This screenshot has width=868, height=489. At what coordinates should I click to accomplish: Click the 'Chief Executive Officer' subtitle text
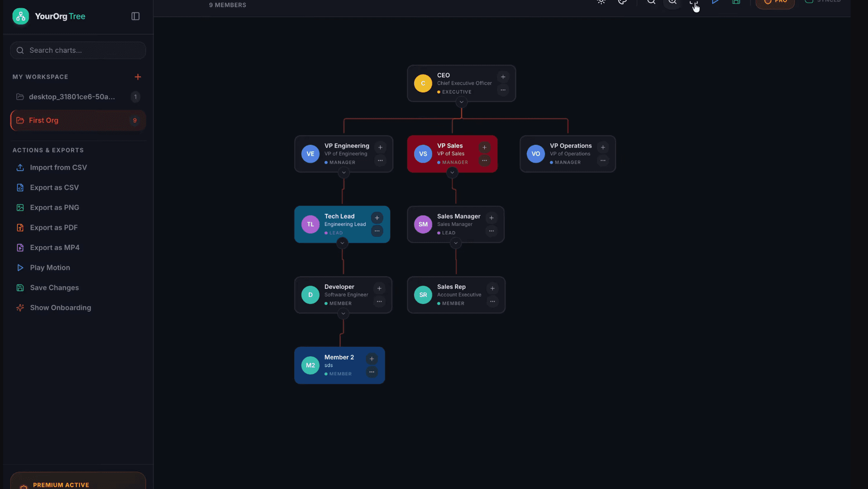(x=464, y=83)
